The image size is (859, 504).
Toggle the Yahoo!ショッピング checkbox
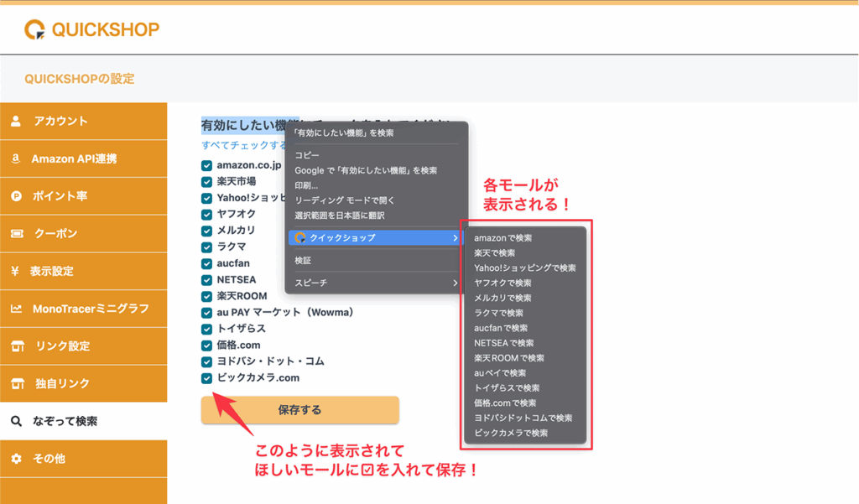coord(206,198)
